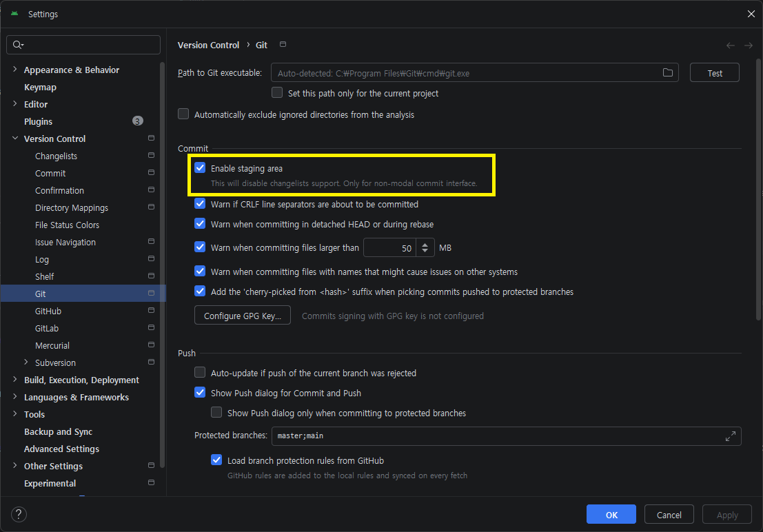This screenshot has width=763, height=532.
Task: Click the Plugins update count badge
Action: click(138, 121)
